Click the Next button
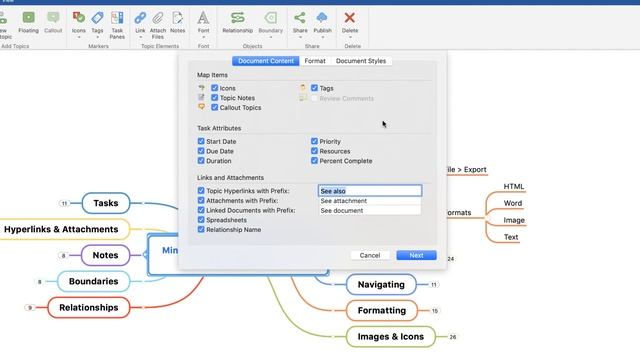The height and width of the screenshot is (360, 640). coord(416,255)
